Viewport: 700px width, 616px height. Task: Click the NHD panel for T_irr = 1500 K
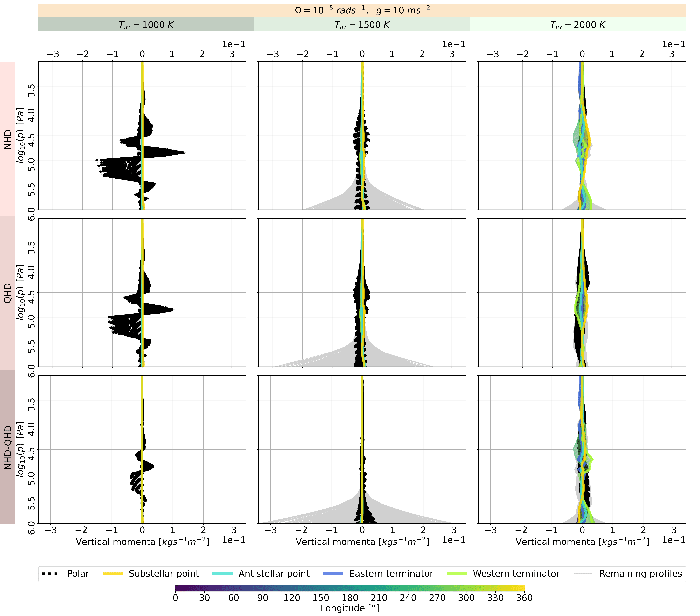362,136
